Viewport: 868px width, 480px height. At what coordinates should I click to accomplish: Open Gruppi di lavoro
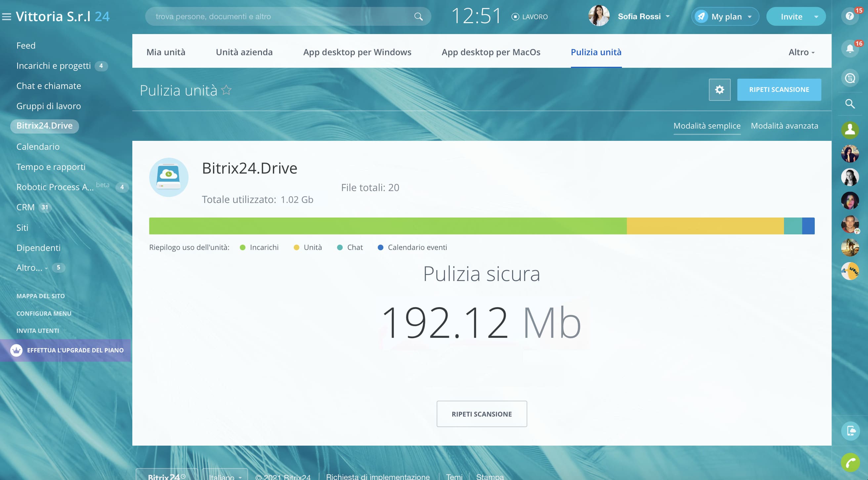tap(49, 106)
